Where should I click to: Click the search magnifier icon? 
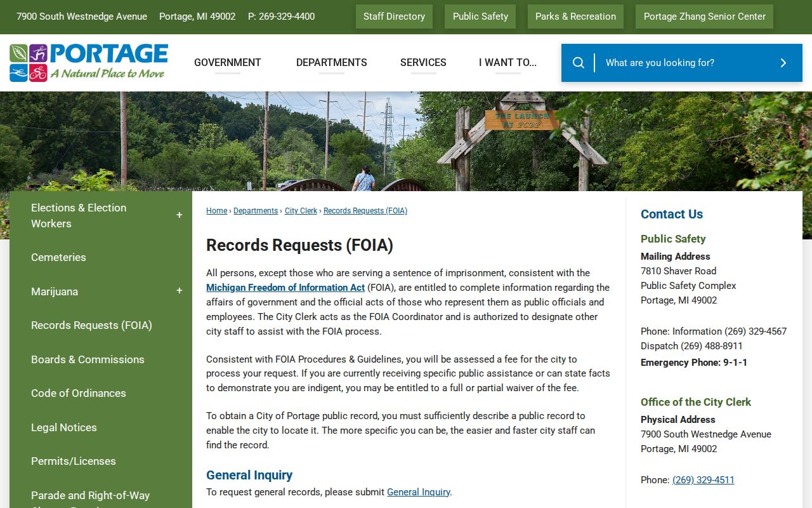578,63
